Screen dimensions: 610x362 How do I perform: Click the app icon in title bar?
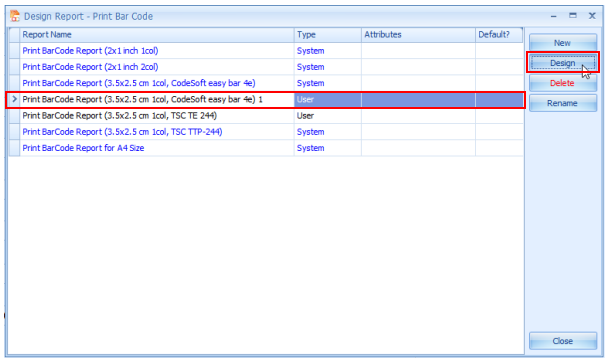15,16
